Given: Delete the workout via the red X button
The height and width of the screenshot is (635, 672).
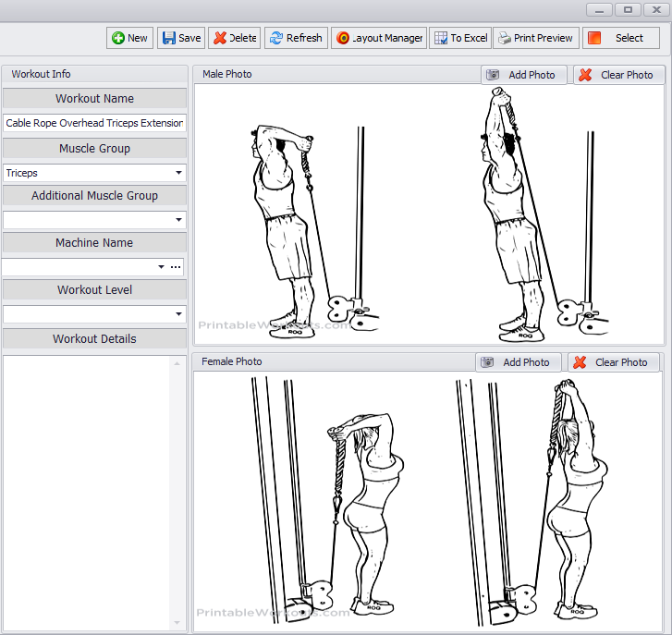Looking at the screenshot, I should 234,38.
